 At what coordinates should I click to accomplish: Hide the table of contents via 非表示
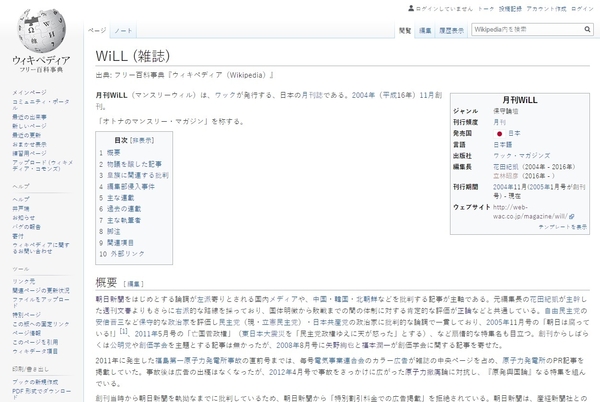coord(142,141)
